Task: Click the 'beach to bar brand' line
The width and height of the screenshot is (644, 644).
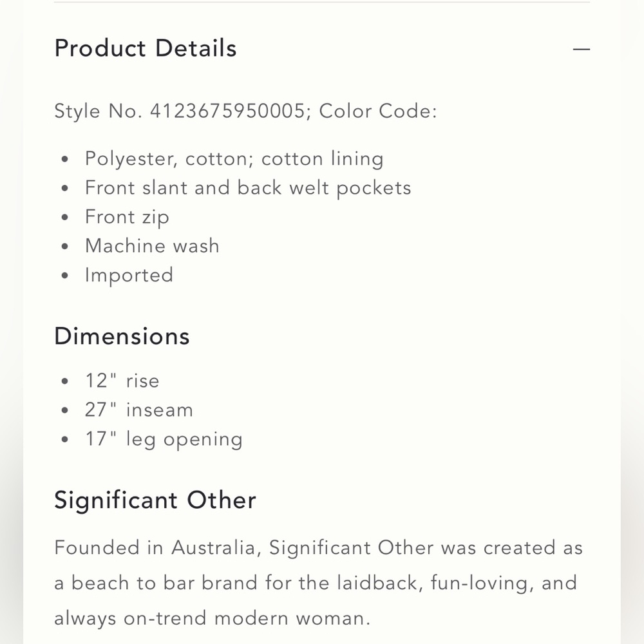Action: [315, 583]
